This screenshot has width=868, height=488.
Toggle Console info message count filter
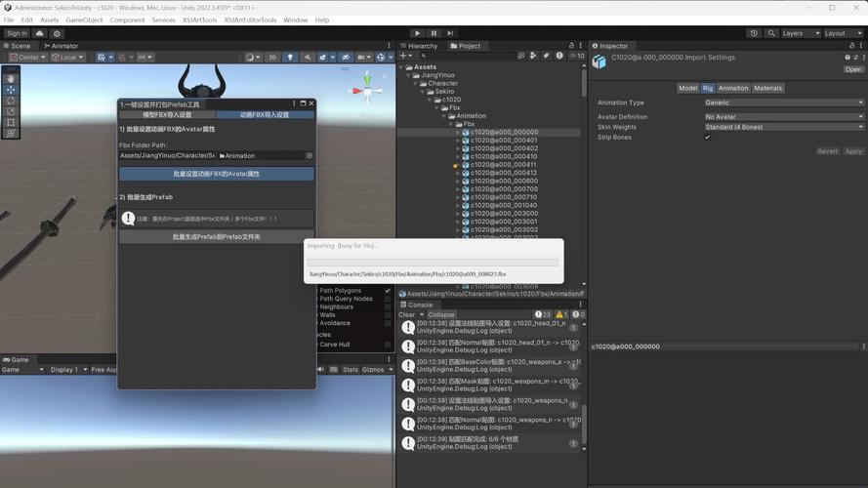[x=543, y=314]
